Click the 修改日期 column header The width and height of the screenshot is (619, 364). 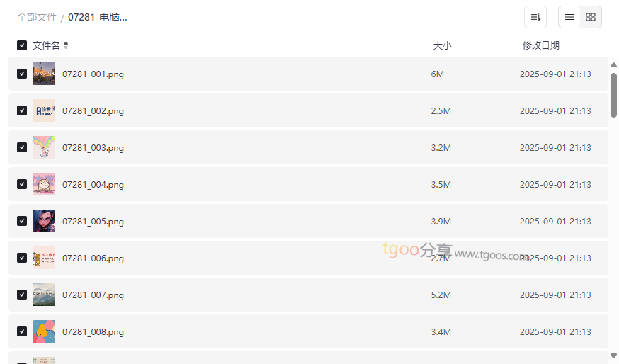(x=540, y=45)
